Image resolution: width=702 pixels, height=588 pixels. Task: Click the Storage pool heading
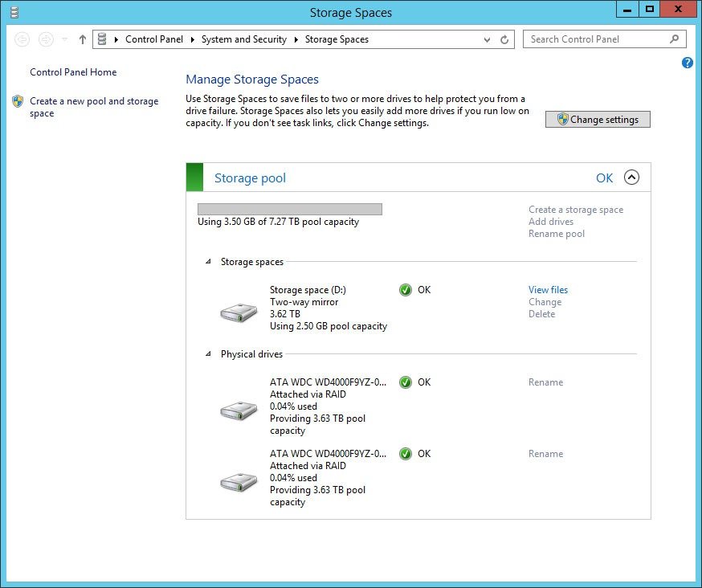(250, 178)
